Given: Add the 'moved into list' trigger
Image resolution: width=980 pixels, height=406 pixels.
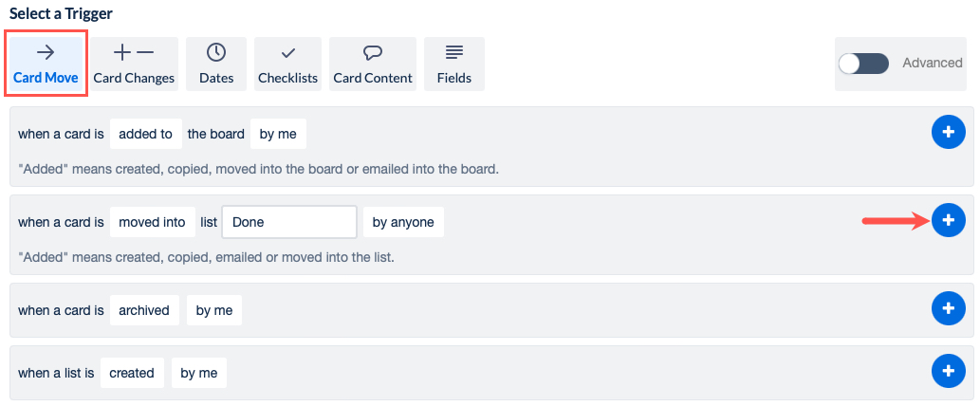Looking at the screenshot, I should [x=948, y=221].
